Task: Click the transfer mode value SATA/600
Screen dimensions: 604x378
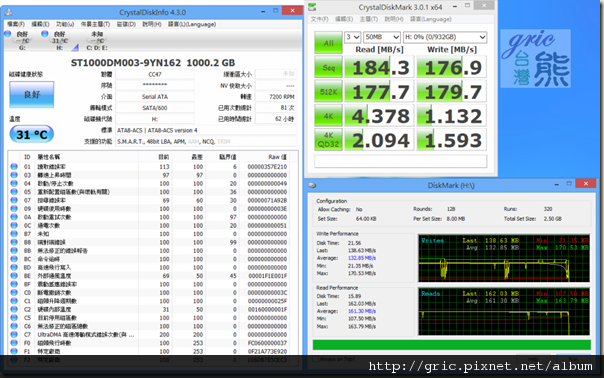Action: [155, 108]
